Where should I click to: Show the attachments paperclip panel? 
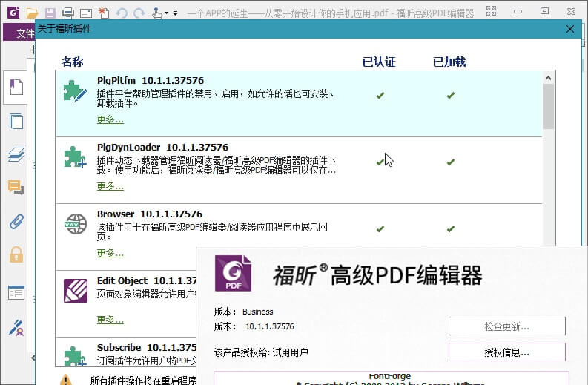(16, 221)
